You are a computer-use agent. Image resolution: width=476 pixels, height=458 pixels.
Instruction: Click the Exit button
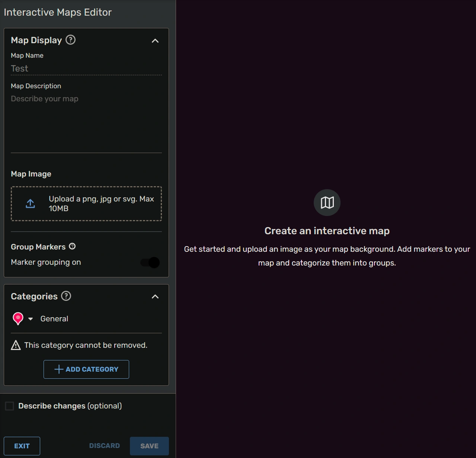click(22, 446)
